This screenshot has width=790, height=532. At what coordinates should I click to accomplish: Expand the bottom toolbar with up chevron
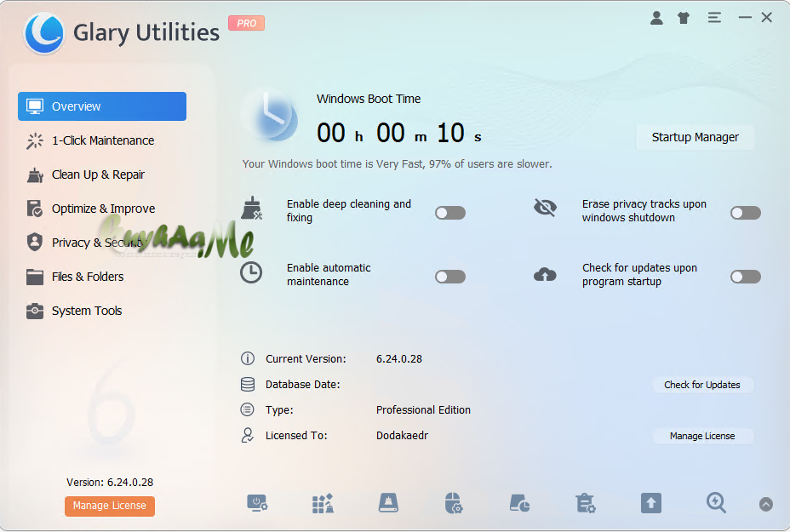[x=766, y=504]
